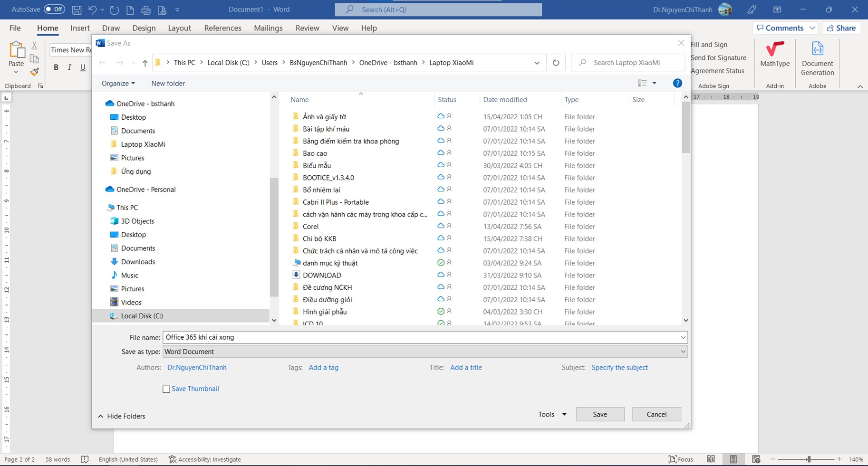Viewport: 868px width, 466px height.
Task: Adjust the zoom slider in status bar
Action: pos(809,459)
